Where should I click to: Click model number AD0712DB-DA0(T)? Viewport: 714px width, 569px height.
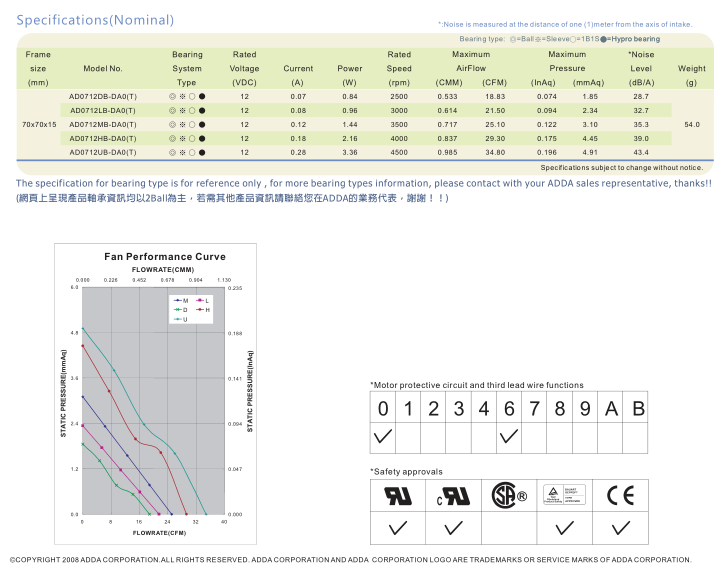(103, 97)
